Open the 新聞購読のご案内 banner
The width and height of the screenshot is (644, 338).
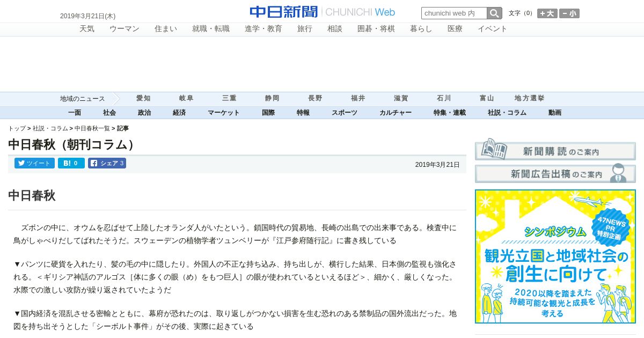[555, 150]
